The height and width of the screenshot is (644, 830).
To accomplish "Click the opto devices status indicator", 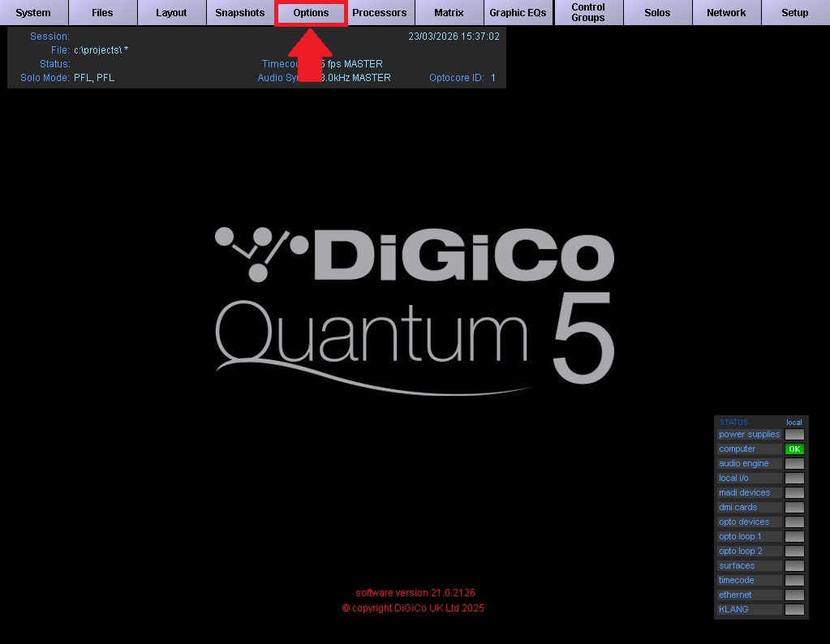I will click(794, 522).
